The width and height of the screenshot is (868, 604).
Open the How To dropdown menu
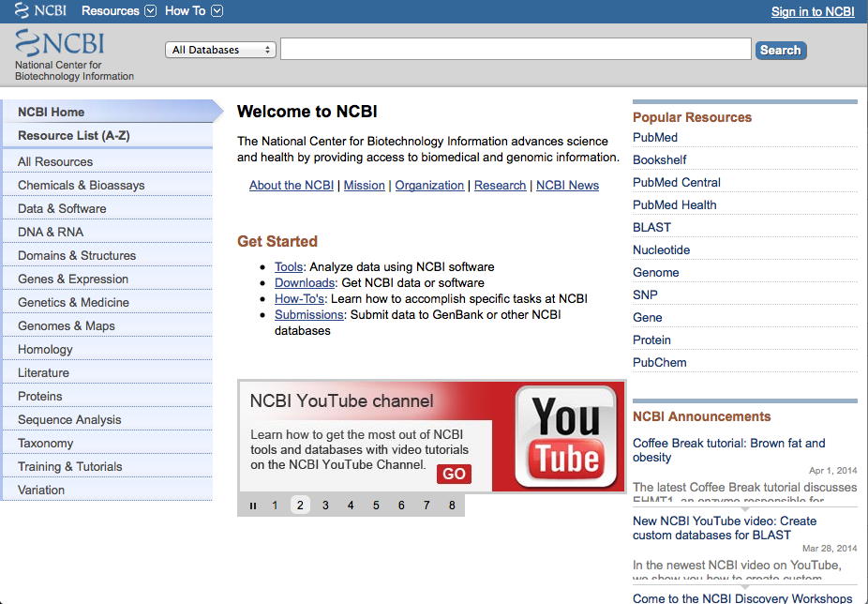(x=194, y=11)
